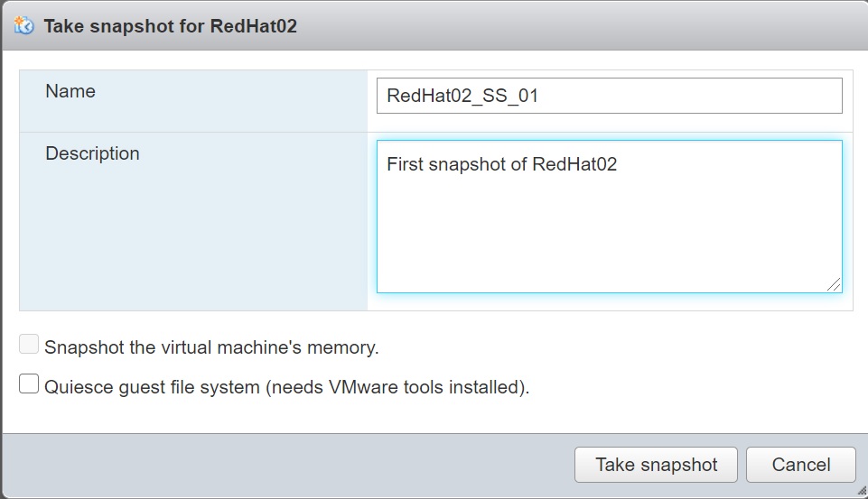Click the dialog corner resize handle
The image size is (868, 499).
click(x=861, y=492)
